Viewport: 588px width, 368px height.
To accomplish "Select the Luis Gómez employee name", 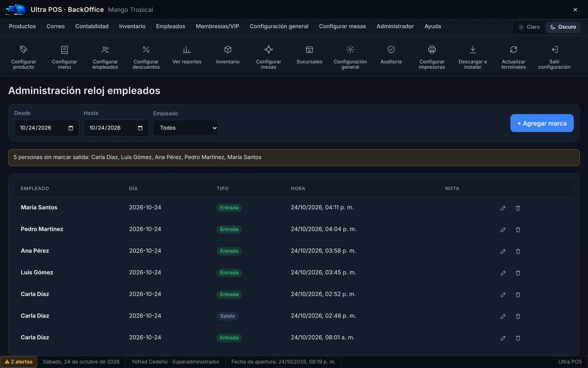I will tap(37, 272).
